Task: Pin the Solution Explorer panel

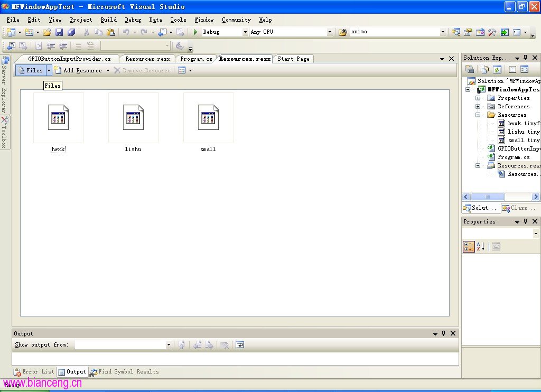Action: click(x=526, y=58)
